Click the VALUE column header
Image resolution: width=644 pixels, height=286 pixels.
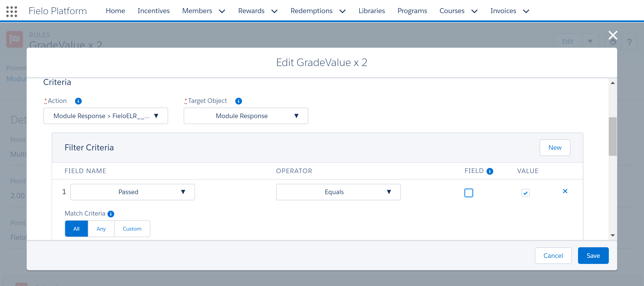coord(528,171)
